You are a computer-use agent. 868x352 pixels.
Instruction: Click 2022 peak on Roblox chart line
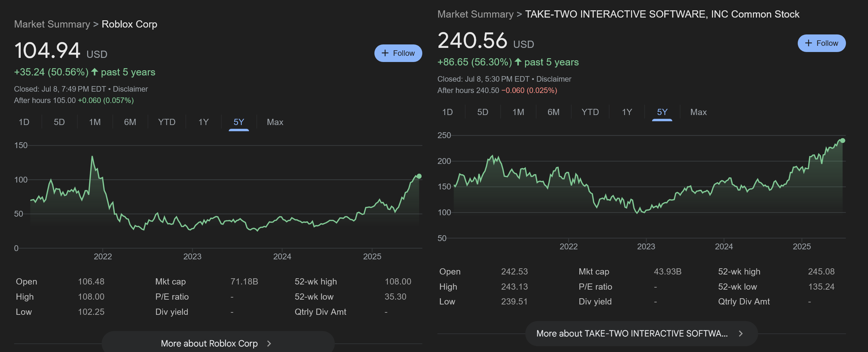point(92,157)
